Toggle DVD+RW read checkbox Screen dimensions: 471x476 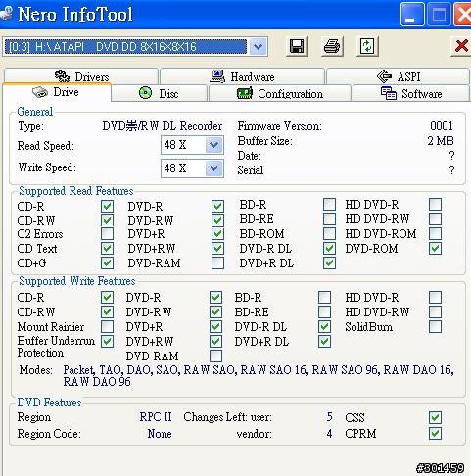pyautogui.click(x=217, y=248)
